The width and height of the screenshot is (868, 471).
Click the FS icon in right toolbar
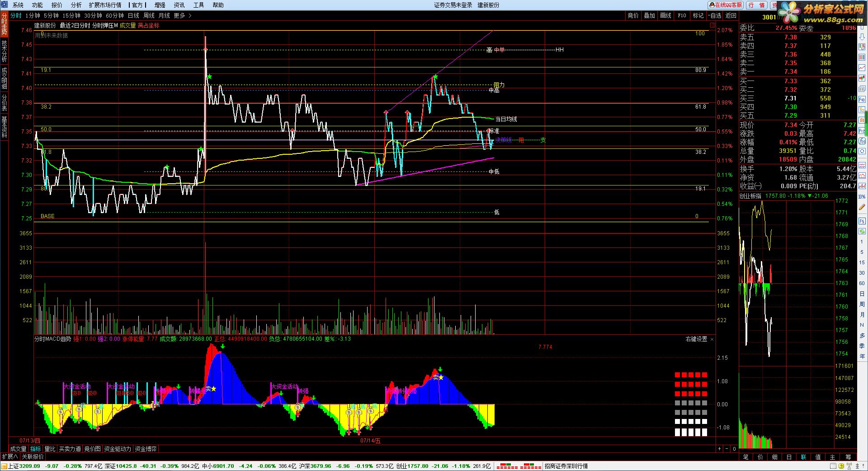pos(862,221)
